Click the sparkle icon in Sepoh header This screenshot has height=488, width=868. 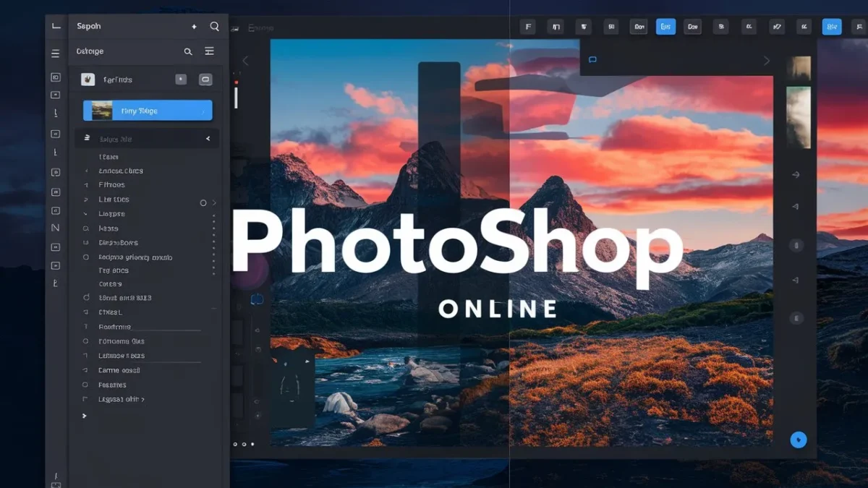194,27
